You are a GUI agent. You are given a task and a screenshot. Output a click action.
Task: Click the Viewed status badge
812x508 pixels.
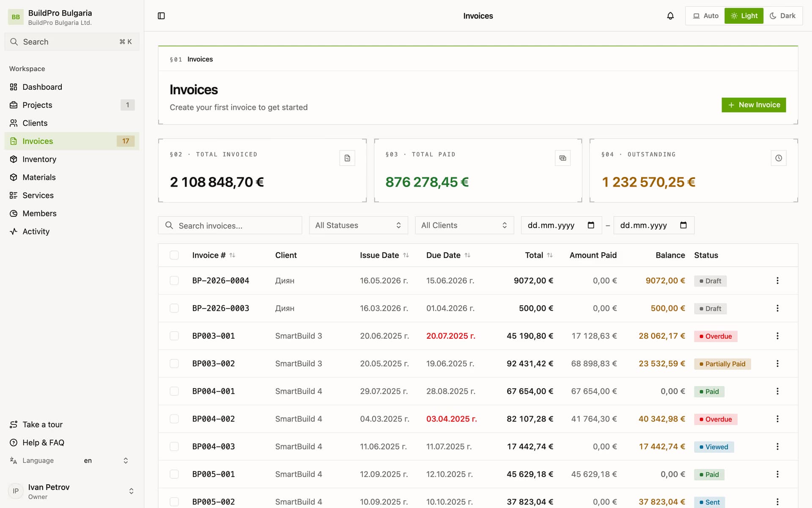(x=714, y=447)
